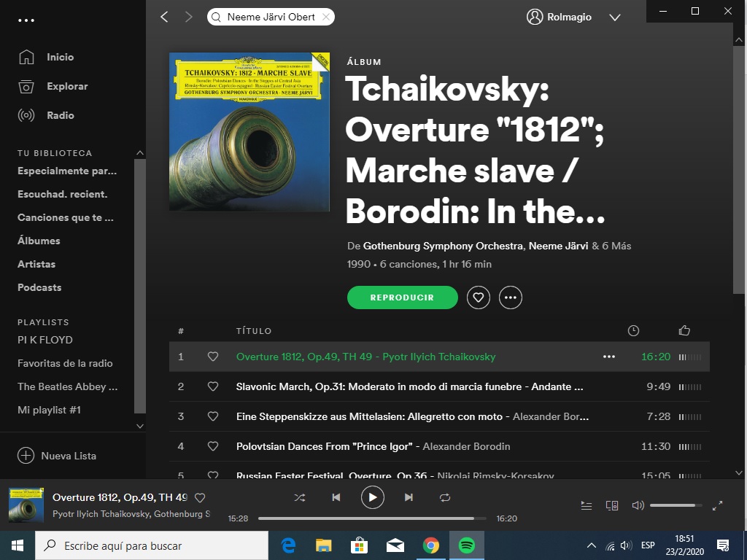Create a new playlist with Nueva Lista
Viewport: 747px width, 560px height.
(57, 456)
